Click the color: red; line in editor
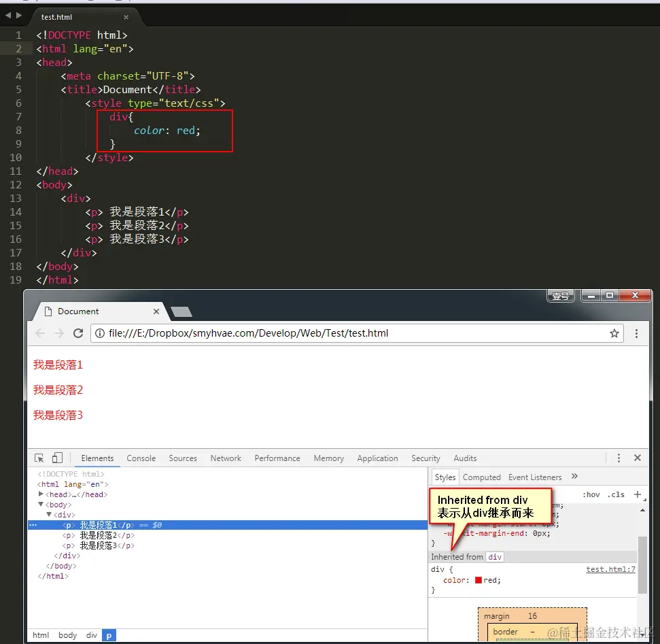The width and height of the screenshot is (660, 644). point(167,131)
